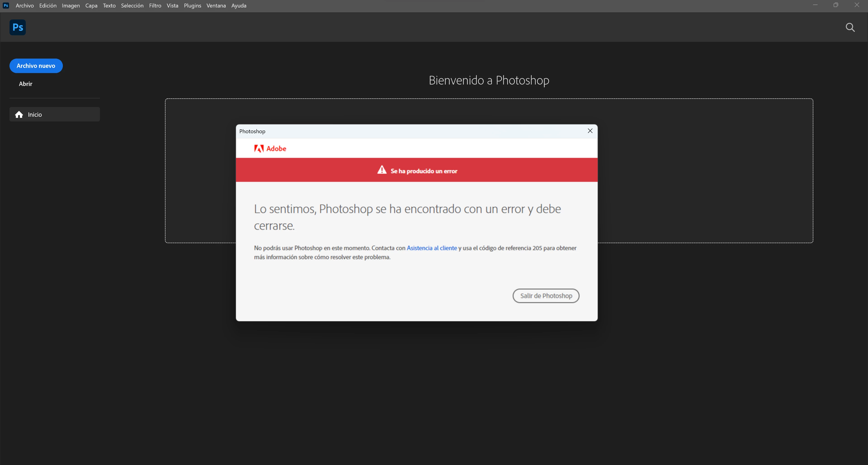The image size is (868, 465).
Task: Click the Inicio home icon
Action: 19,115
